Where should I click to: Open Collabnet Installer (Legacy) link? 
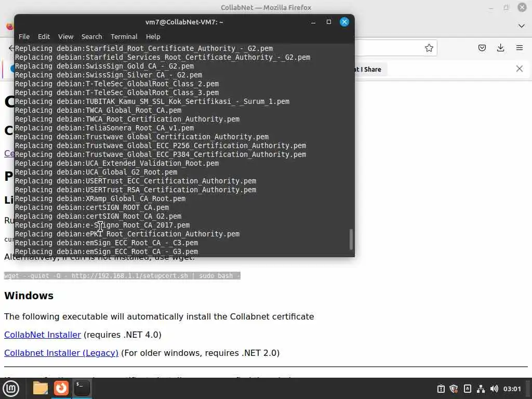(x=61, y=353)
